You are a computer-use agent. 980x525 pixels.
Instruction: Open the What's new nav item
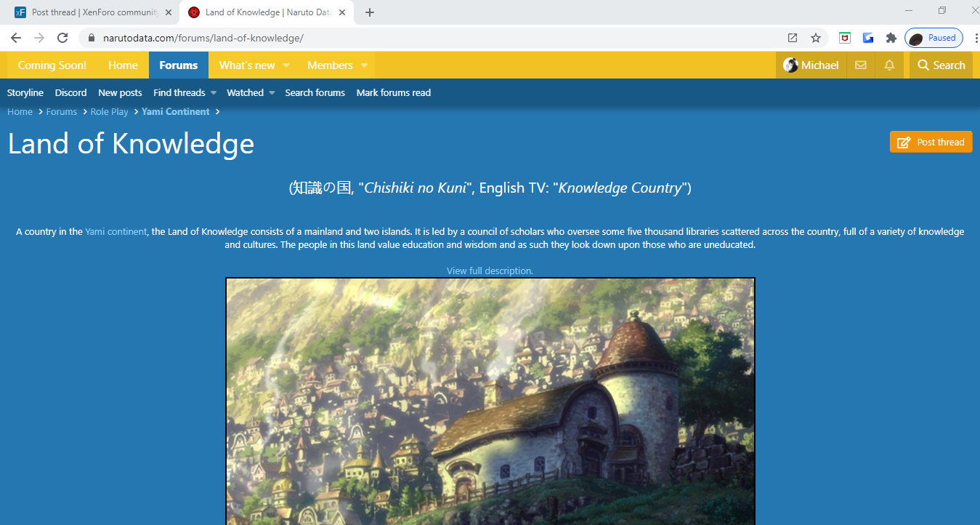tap(247, 65)
